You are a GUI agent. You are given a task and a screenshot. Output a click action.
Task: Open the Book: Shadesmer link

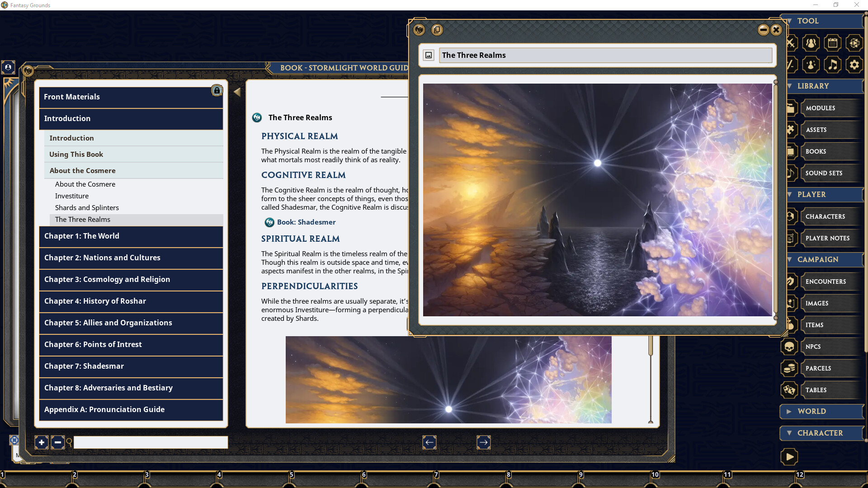point(306,222)
